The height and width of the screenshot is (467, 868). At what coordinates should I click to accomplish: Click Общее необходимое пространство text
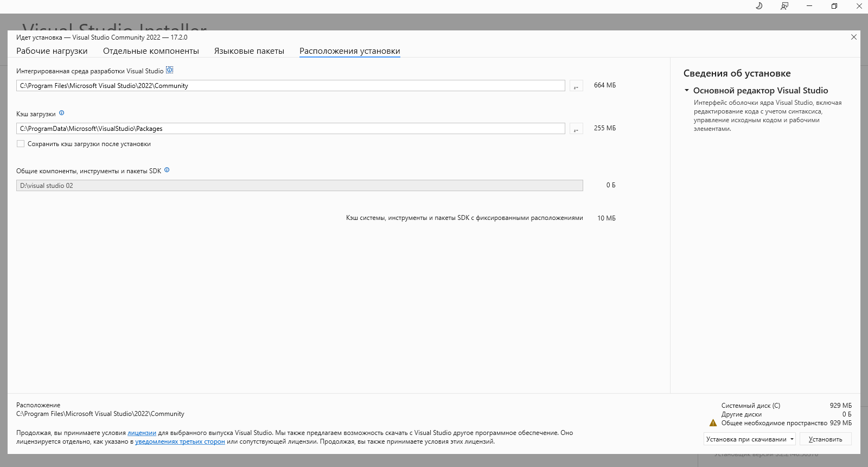point(774,423)
